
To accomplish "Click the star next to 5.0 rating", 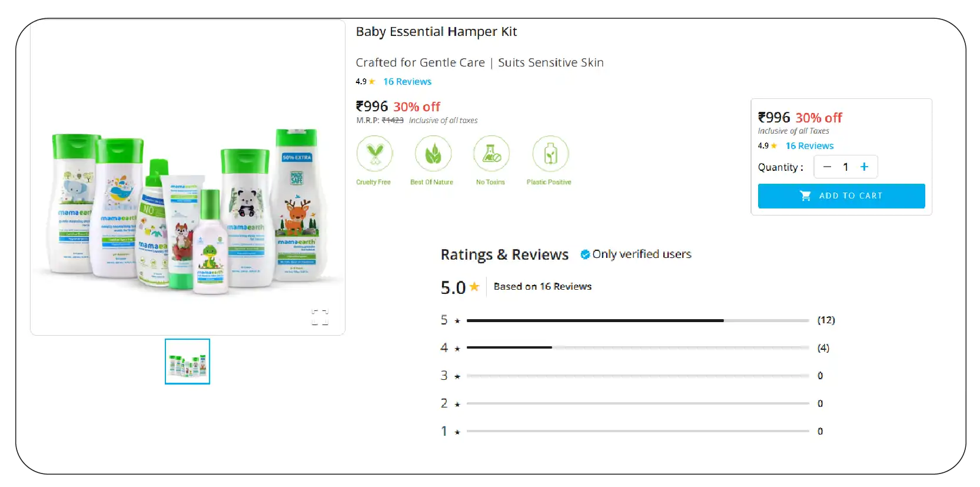I will pos(474,287).
